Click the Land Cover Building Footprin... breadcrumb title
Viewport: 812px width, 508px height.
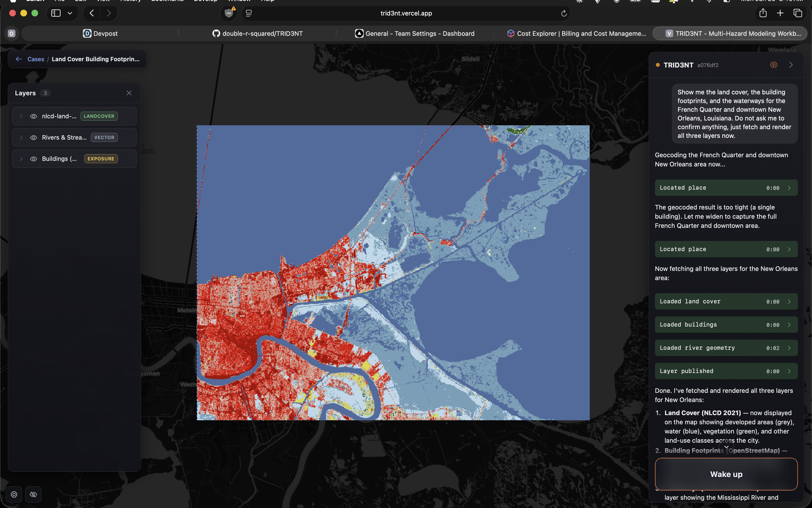pyautogui.click(x=96, y=59)
